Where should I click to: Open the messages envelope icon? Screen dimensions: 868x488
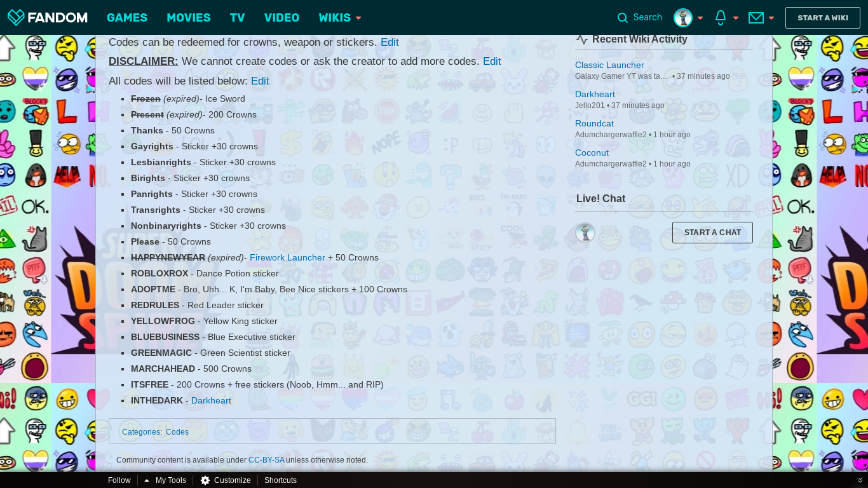click(756, 18)
